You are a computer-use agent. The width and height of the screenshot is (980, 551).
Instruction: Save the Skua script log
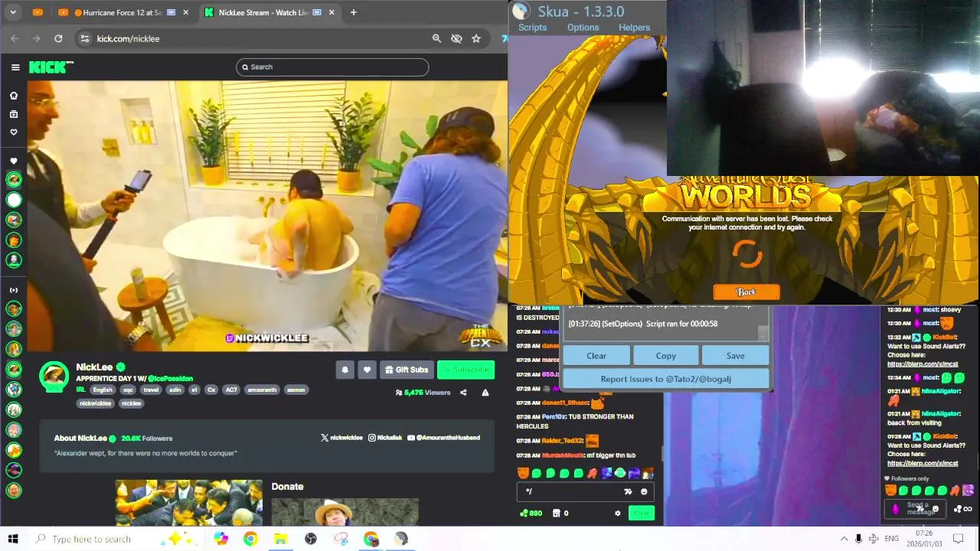click(x=735, y=356)
